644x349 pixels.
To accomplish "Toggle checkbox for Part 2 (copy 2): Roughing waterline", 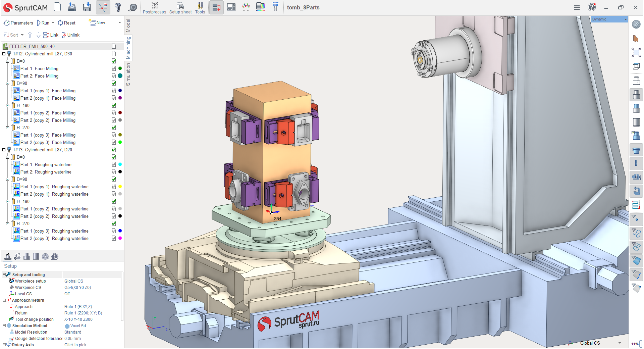I will coord(114,216).
